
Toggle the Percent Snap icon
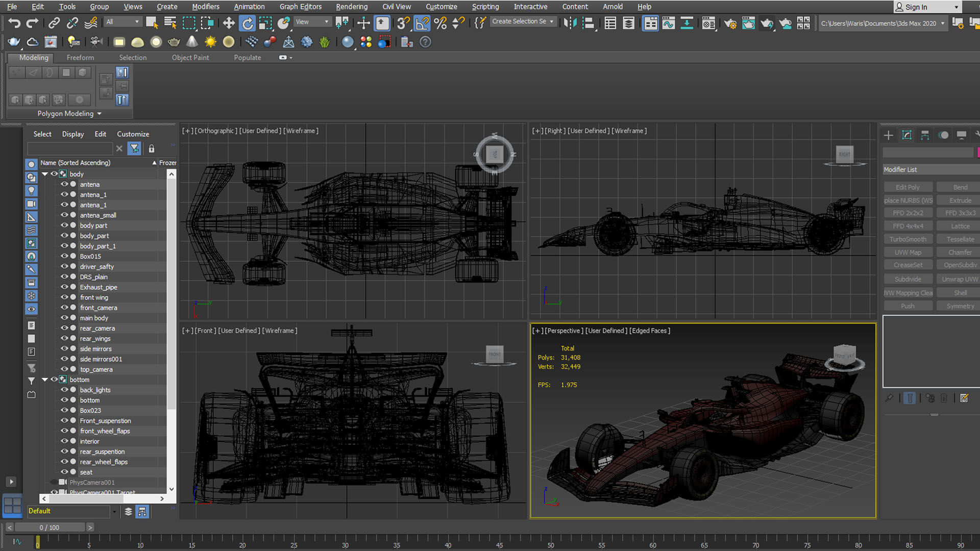coord(440,23)
